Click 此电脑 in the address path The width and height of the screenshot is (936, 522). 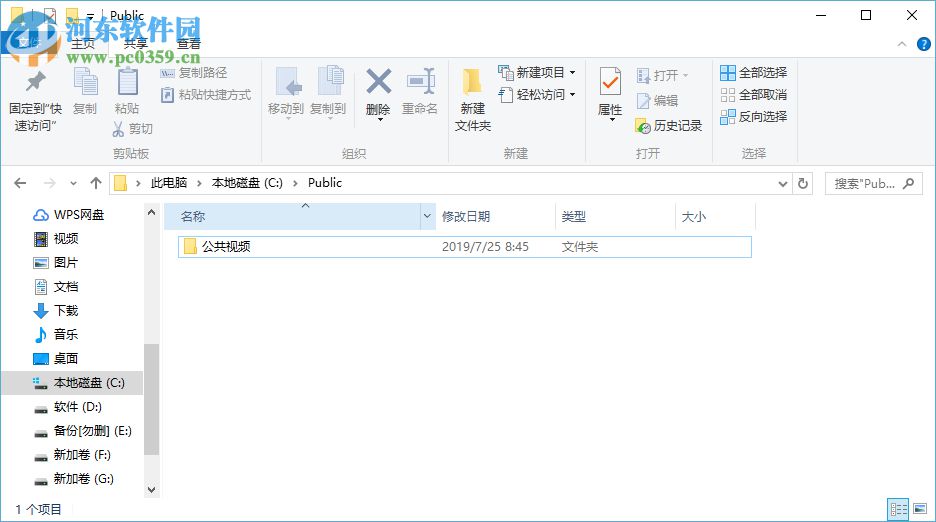[x=169, y=183]
